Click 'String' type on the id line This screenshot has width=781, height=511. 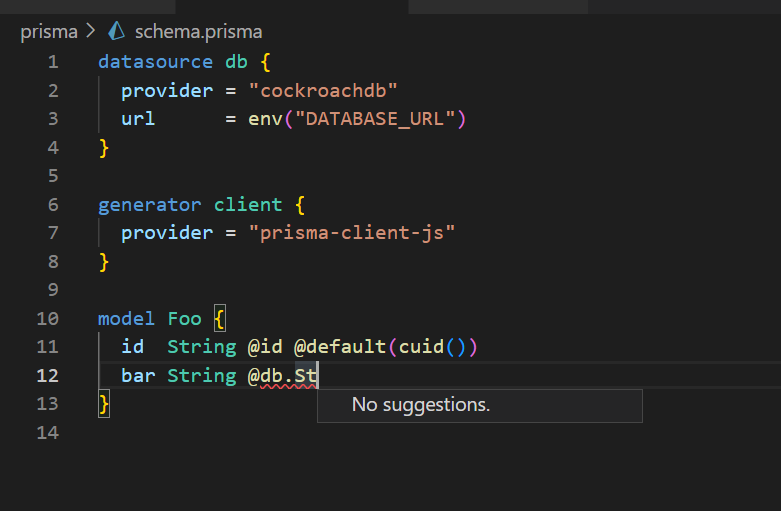point(202,347)
